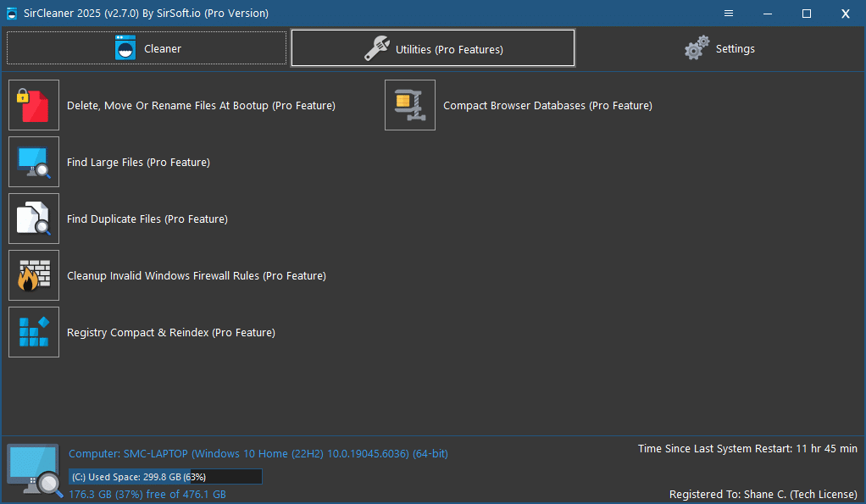Click the firewall brick wall flame icon
The height and width of the screenshot is (504, 866).
pos(34,275)
